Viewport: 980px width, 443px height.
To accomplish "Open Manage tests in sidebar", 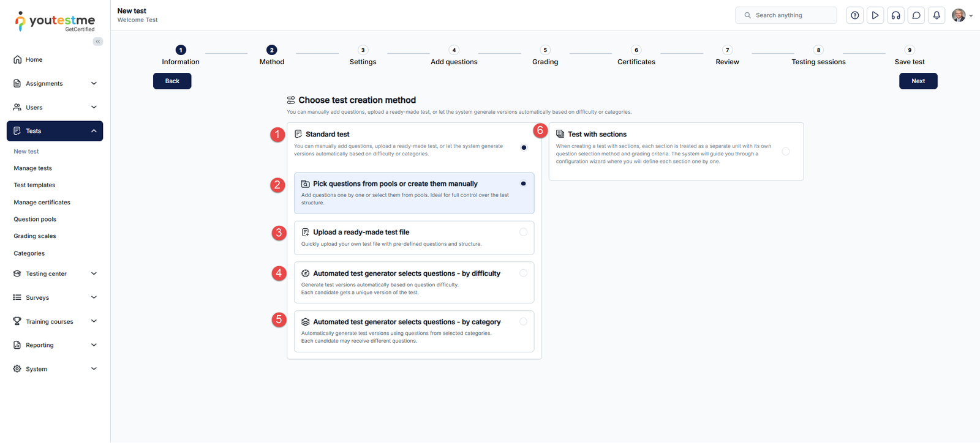I will [33, 168].
